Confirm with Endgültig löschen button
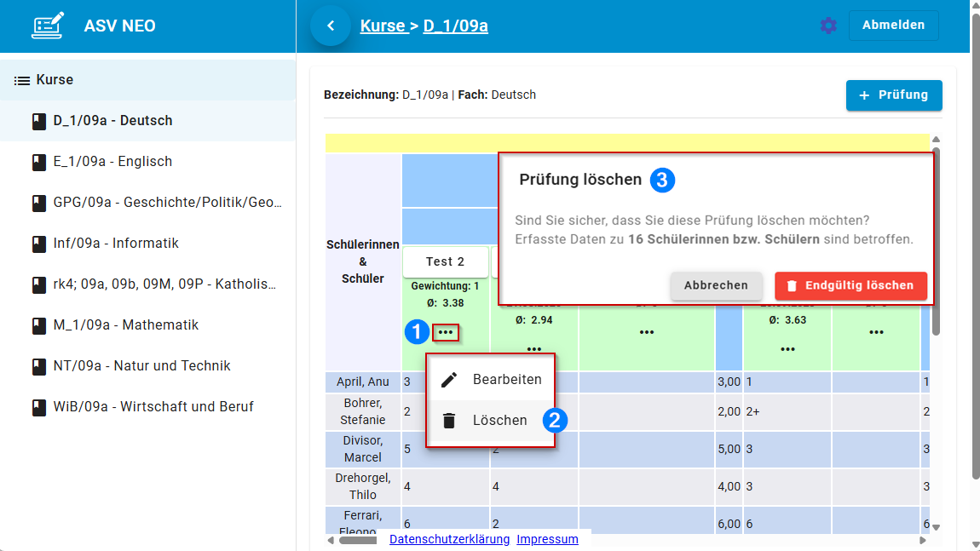 coord(850,285)
